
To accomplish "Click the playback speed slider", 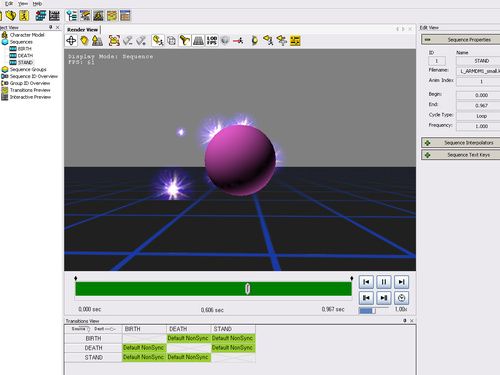I will [x=373, y=310].
